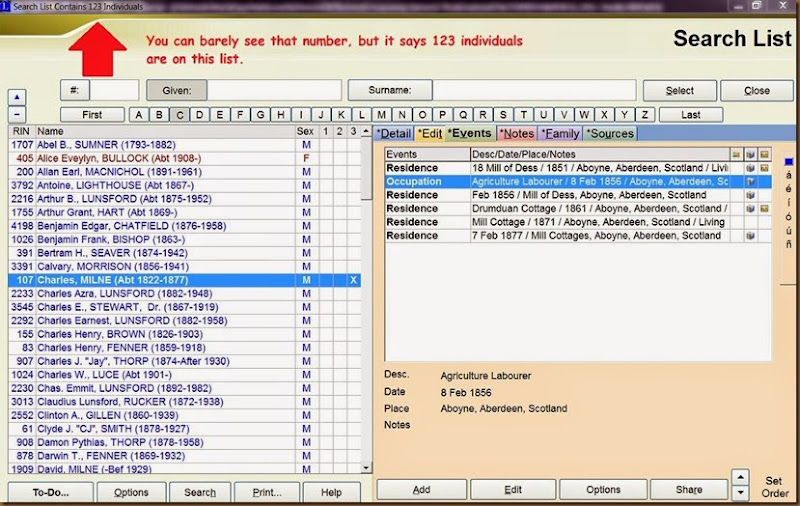Screen dimensions: 800x506
Task: Move event up in Set Order
Action: pos(740,477)
